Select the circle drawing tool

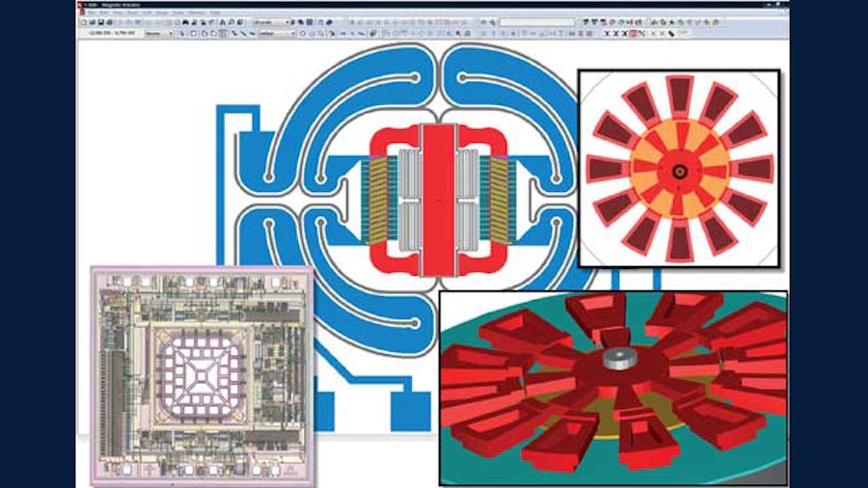pos(302,34)
